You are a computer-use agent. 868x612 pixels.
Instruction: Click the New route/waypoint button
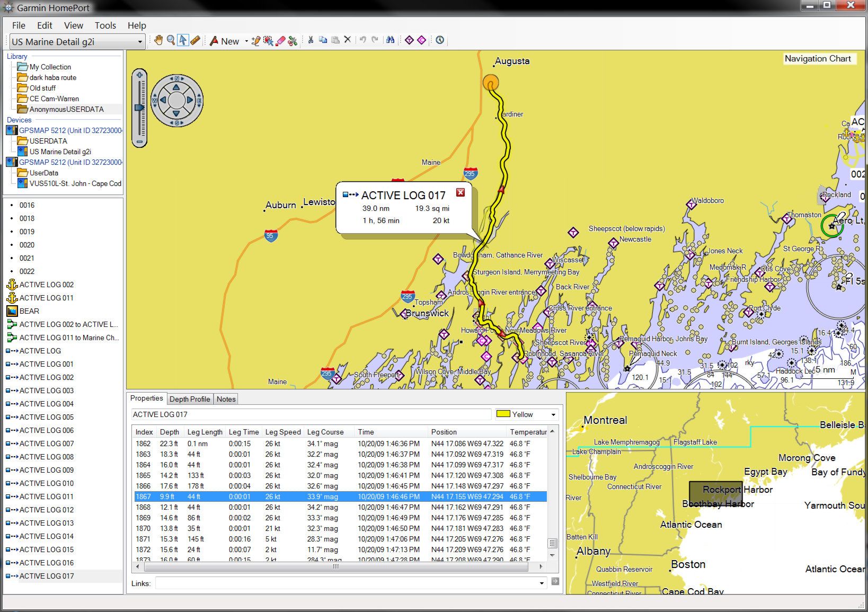(225, 41)
